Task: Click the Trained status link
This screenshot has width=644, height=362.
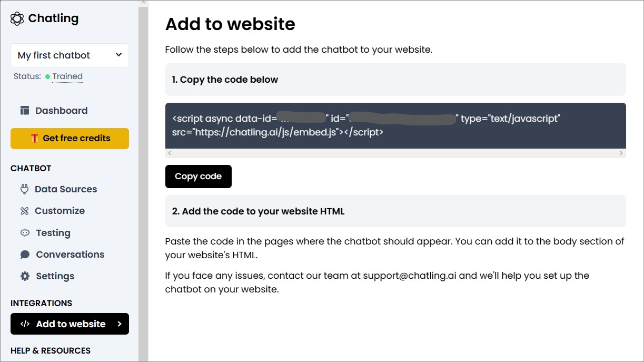Action: click(67, 76)
